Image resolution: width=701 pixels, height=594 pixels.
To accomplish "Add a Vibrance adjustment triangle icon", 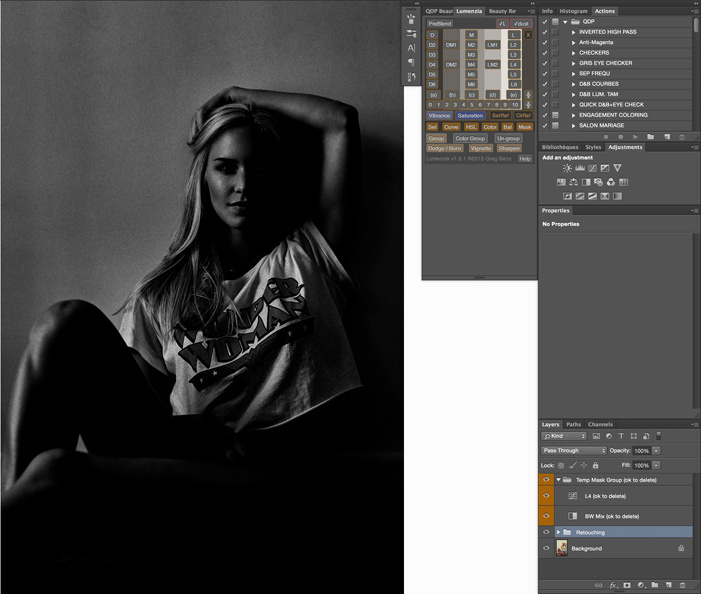I will 617,168.
